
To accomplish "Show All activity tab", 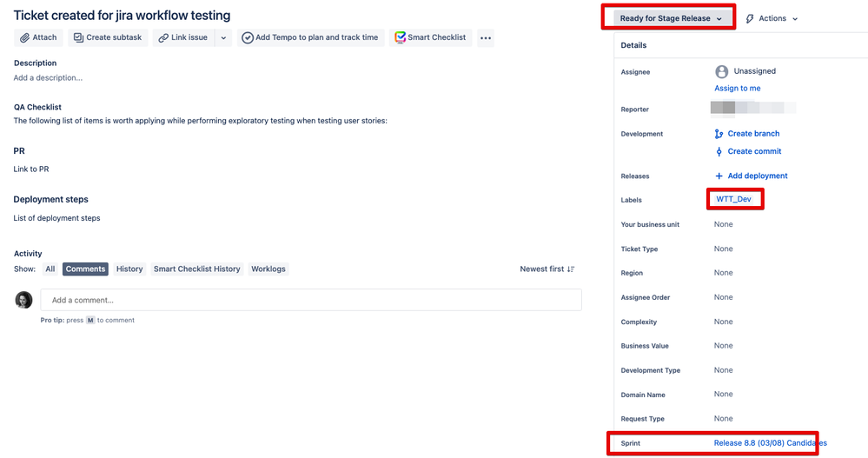I will pos(50,269).
